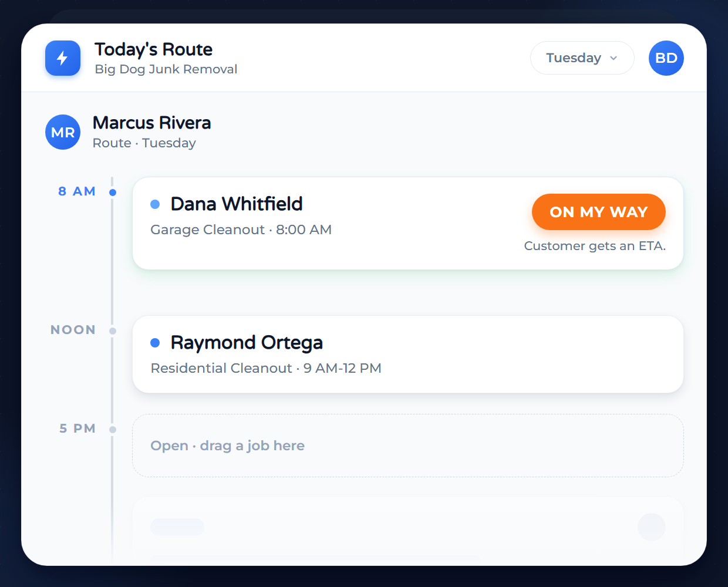Click 'Residential Cleanout · 9 AM-12 PM' text
This screenshot has width=728, height=587.
coord(266,368)
